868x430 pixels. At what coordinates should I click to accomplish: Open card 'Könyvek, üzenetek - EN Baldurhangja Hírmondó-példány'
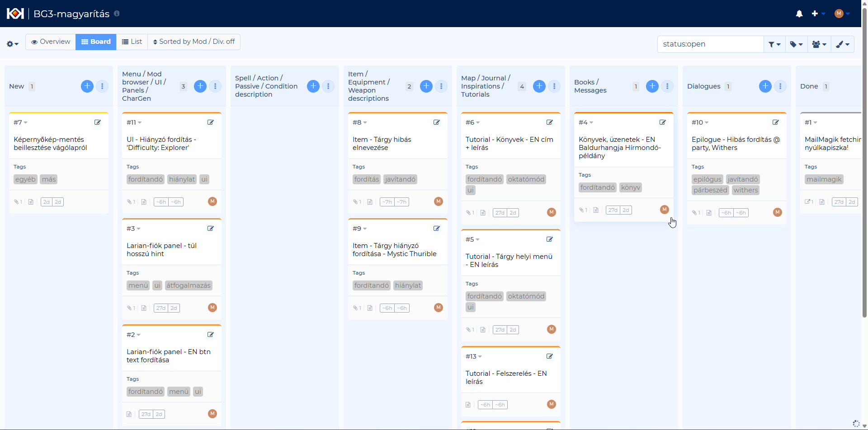point(620,148)
